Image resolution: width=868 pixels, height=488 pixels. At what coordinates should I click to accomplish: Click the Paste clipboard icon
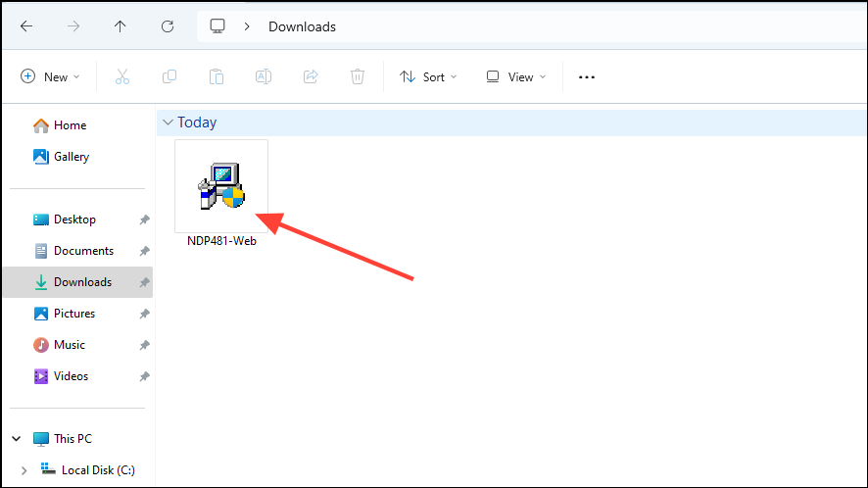[x=217, y=77]
